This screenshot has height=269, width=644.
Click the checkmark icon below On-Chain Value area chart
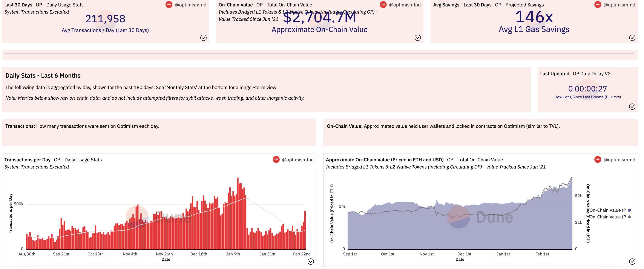632,261
